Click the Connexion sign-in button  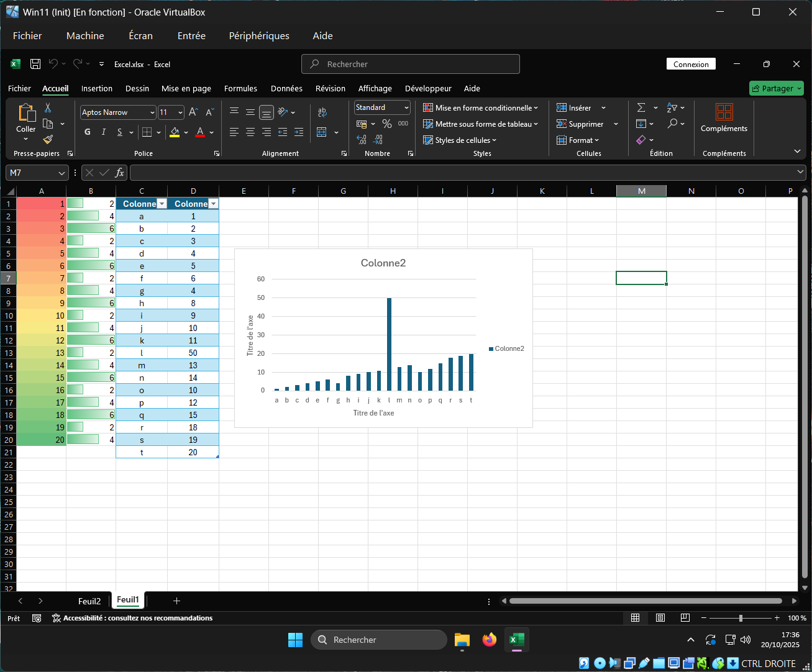[x=691, y=64]
